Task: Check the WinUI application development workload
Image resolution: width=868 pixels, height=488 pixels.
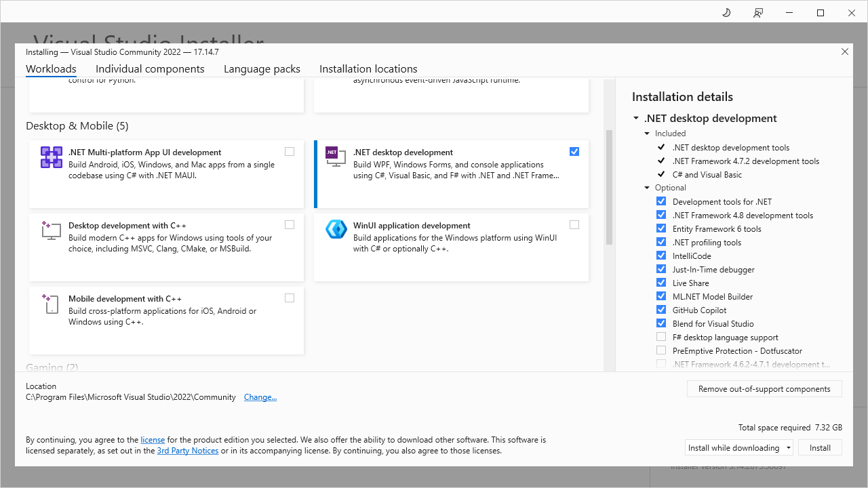Action: (x=574, y=225)
